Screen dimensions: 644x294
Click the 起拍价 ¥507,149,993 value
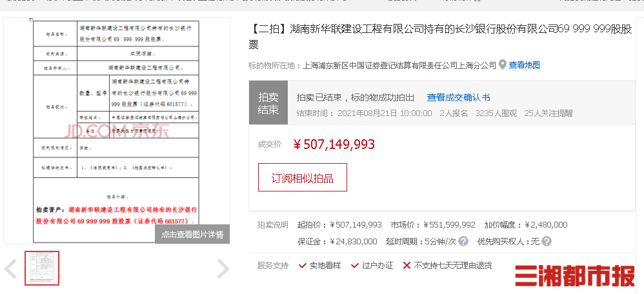[356, 225]
